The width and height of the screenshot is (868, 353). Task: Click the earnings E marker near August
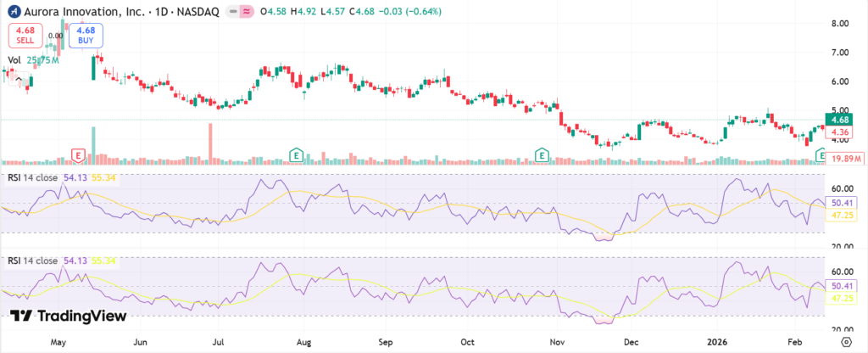(296, 154)
